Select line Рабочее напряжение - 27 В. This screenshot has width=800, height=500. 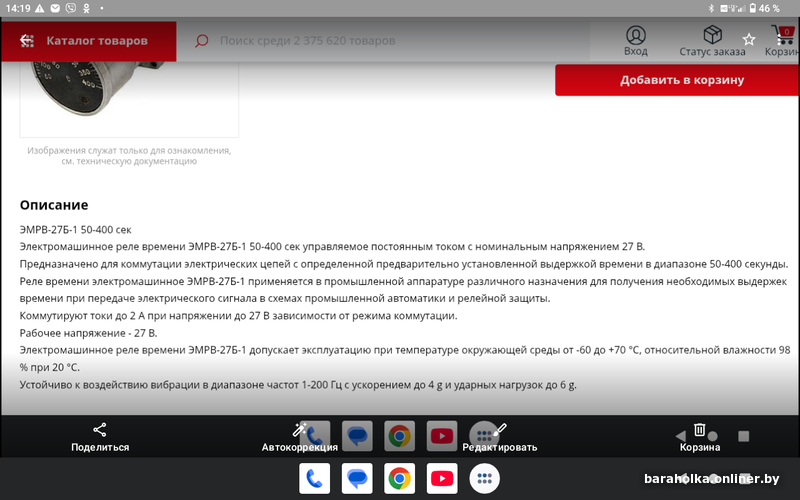88,333
